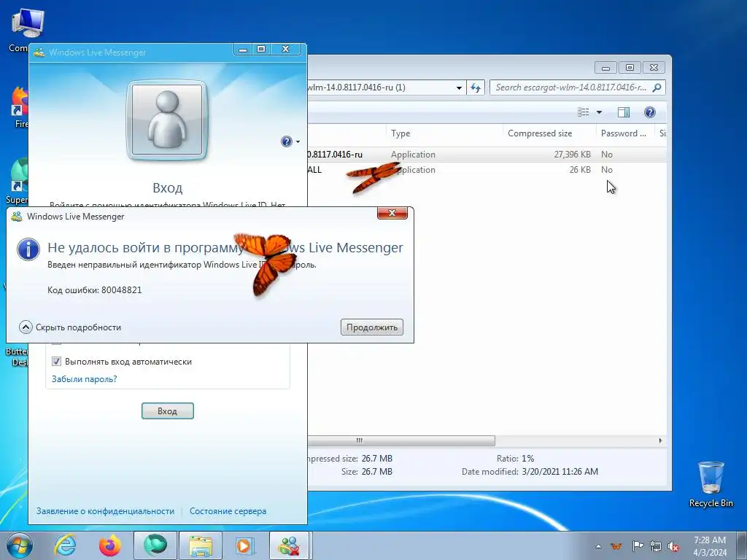Open the Забыли пароль? link
This screenshot has width=747, height=560.
point(85,379)
